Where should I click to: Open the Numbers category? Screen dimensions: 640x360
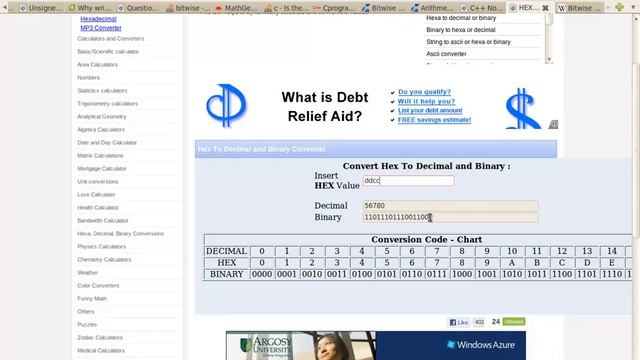tap(88, 78)
